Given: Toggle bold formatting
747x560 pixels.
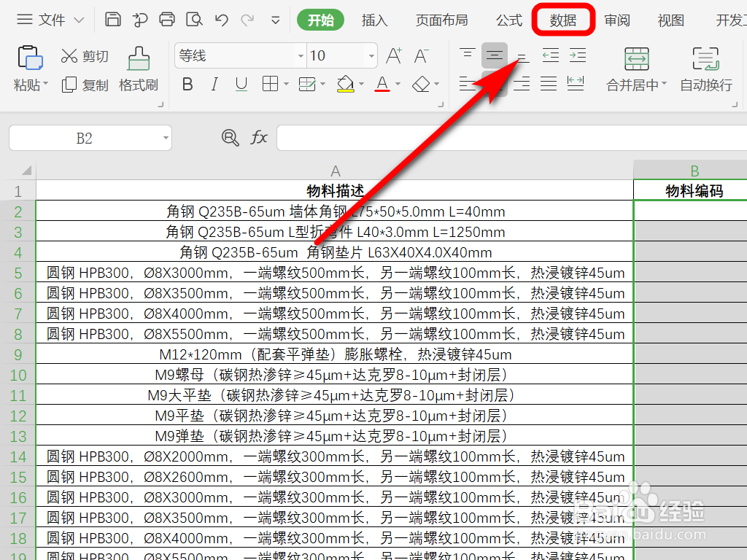Looking at the screenshot, I should pyautogui.click(x=187, y=84).
